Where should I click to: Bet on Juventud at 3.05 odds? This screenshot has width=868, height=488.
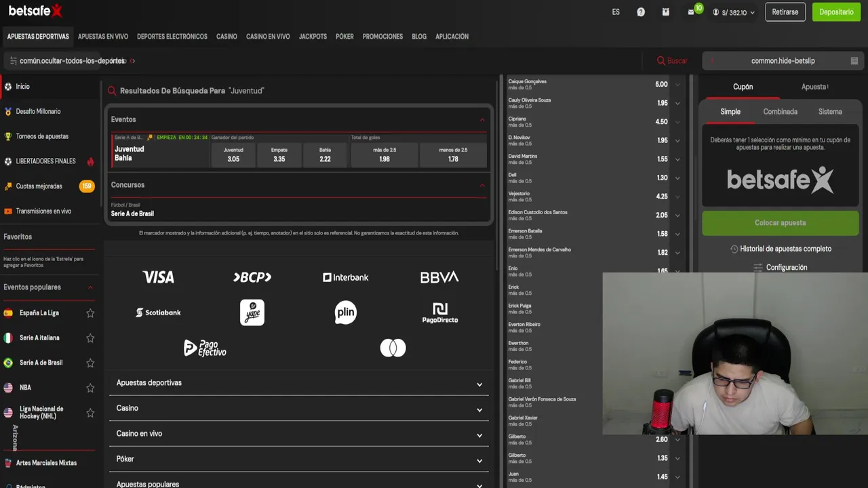click(x=233, y=155)
